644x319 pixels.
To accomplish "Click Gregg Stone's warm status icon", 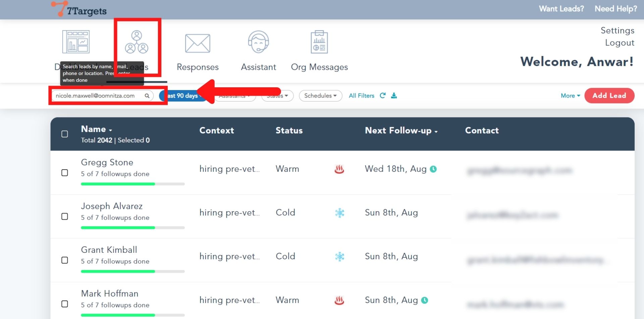I will (x=339, y=169).
